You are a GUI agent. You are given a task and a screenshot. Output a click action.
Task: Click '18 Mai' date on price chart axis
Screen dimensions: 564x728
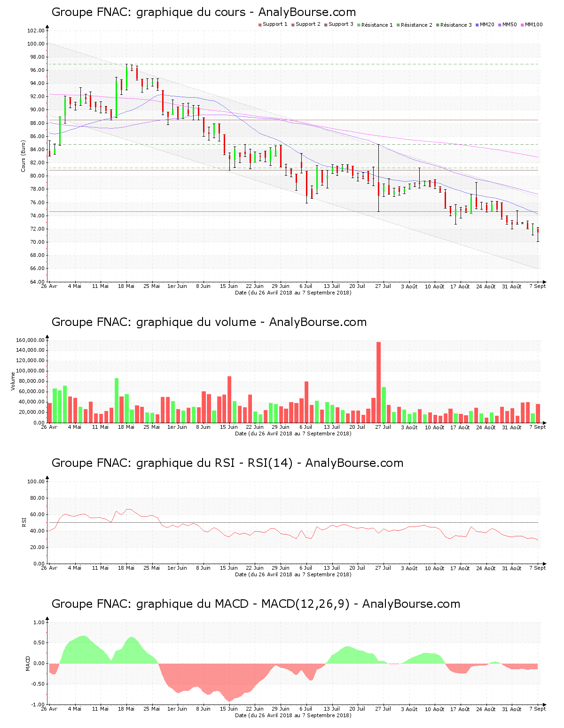(126, 286)
